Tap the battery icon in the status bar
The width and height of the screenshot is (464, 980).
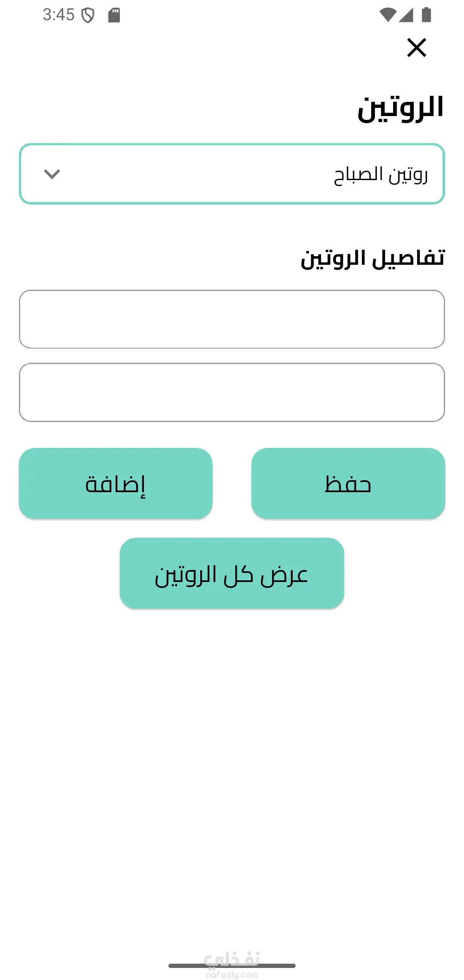click(426, 15)
